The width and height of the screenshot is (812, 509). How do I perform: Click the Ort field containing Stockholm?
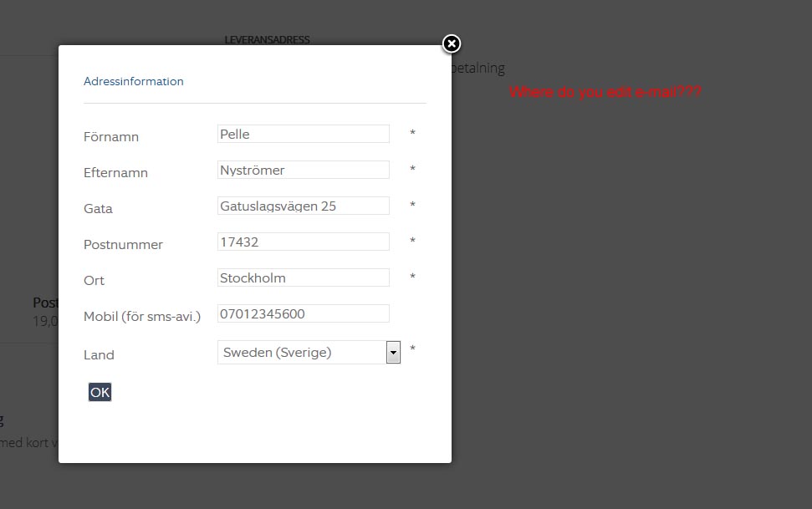point(304,277)
